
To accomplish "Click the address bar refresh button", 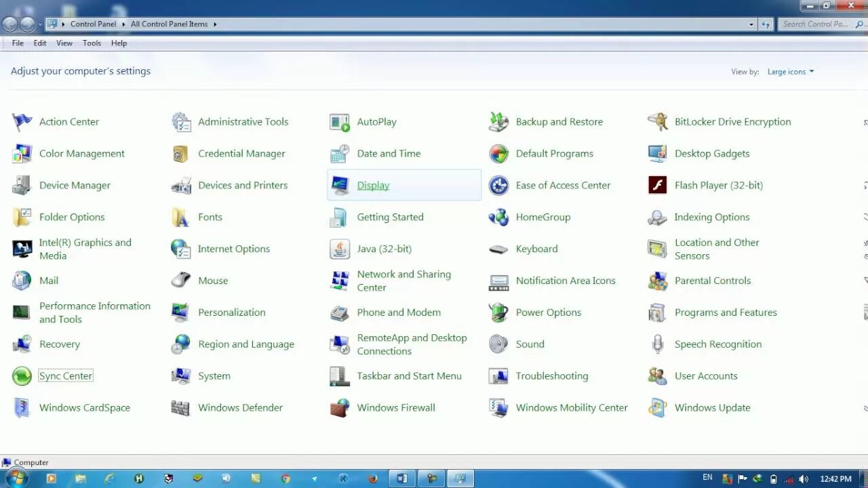I will pyautogui.click(x=766, y=24).
